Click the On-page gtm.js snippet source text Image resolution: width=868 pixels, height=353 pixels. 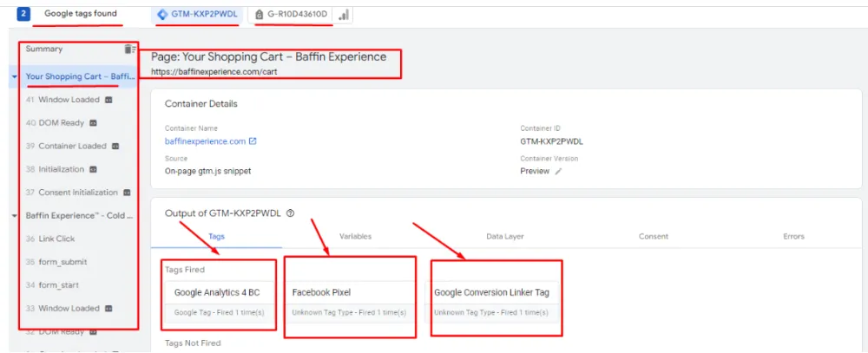[x=207, y=172]
